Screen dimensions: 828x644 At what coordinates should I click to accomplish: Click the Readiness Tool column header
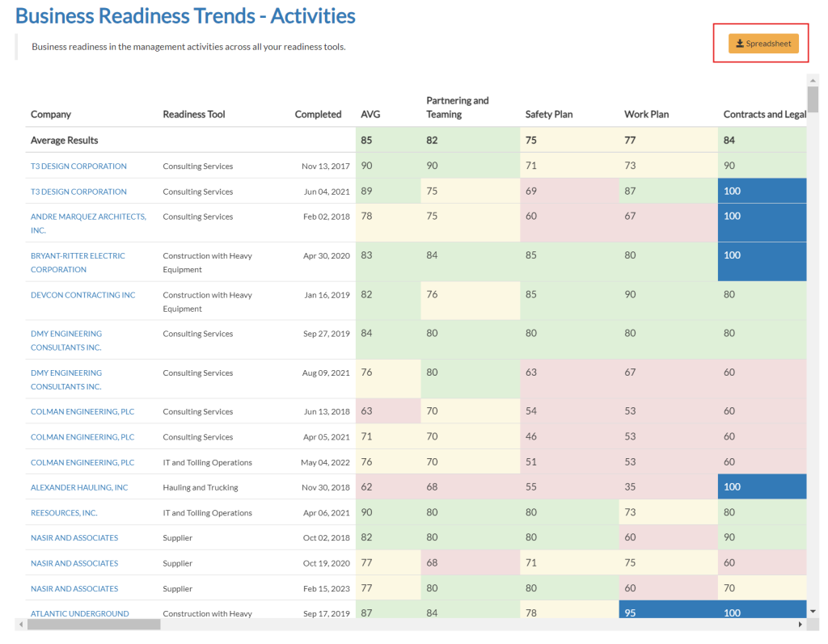[x=194, y=115]
